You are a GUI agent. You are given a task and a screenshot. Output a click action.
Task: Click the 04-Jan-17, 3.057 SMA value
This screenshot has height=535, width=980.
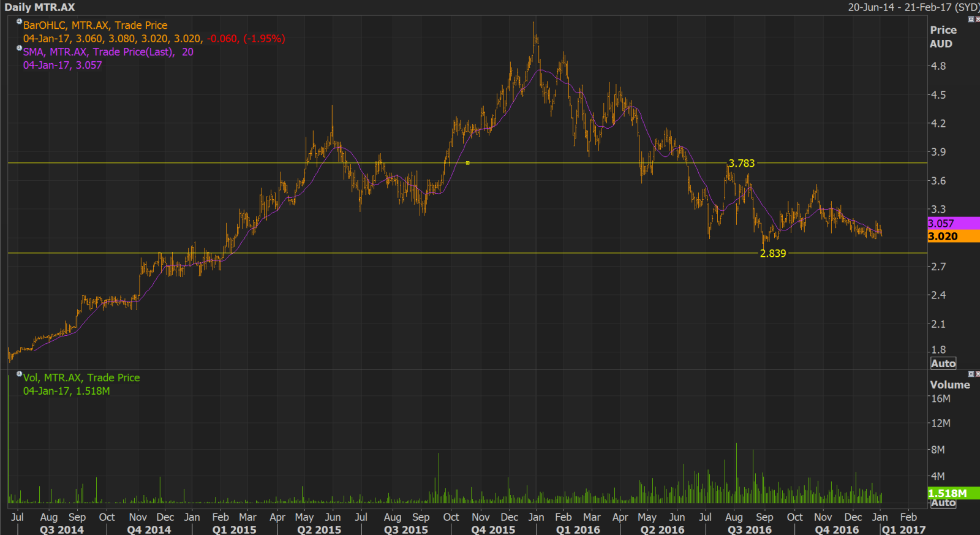[62, 65]
